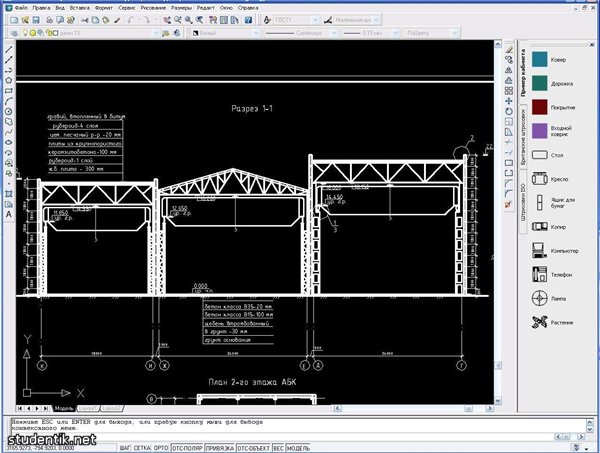Select the dark red Покрытие swatch
Screen dimensions: 600x453
tap(539, 107)
